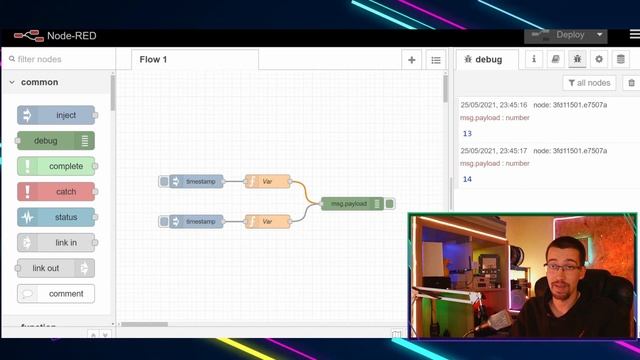Select the debug node in palette
Viewport: 640px width, 360px height.
(56, 141)
